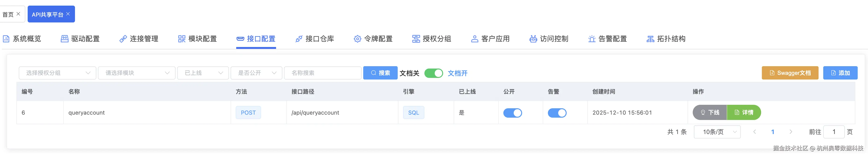Click the 令牌配置 gear icon
The width and height of the screenshot is (868, 156).
pos(357,39)
